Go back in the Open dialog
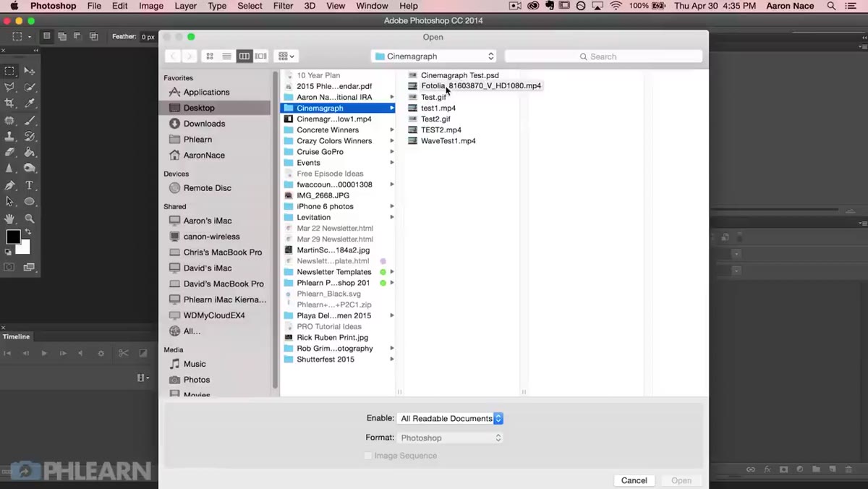Screen dimensions: 868x489 172,56
